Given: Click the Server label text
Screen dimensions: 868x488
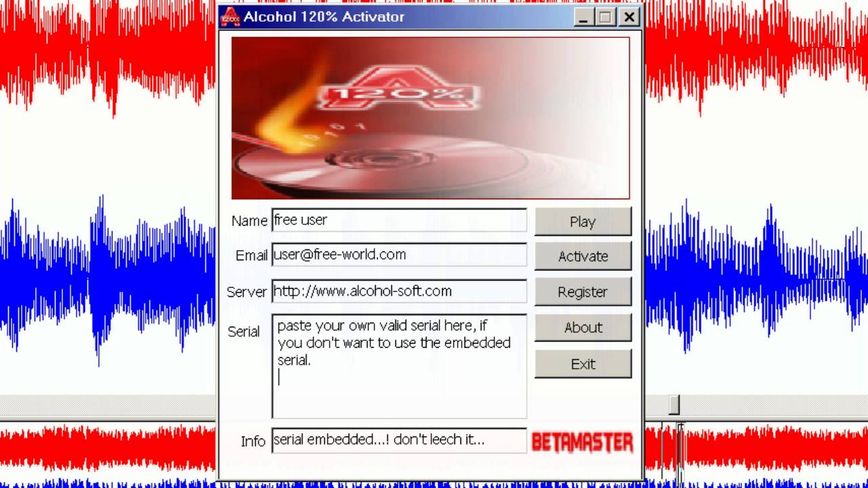Looking at the screenshot, I should pos(247,292).
